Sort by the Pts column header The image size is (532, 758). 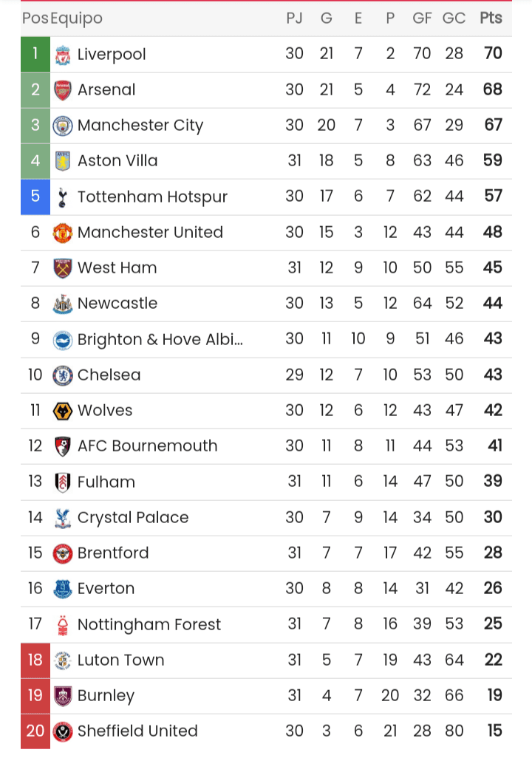click(491, 18)
